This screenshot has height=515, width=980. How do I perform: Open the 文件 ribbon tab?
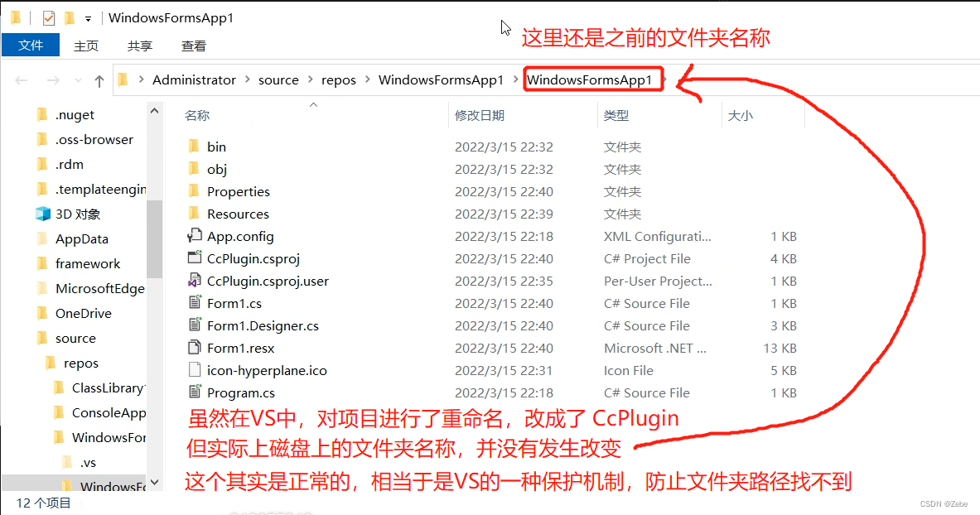pos(31,45)
